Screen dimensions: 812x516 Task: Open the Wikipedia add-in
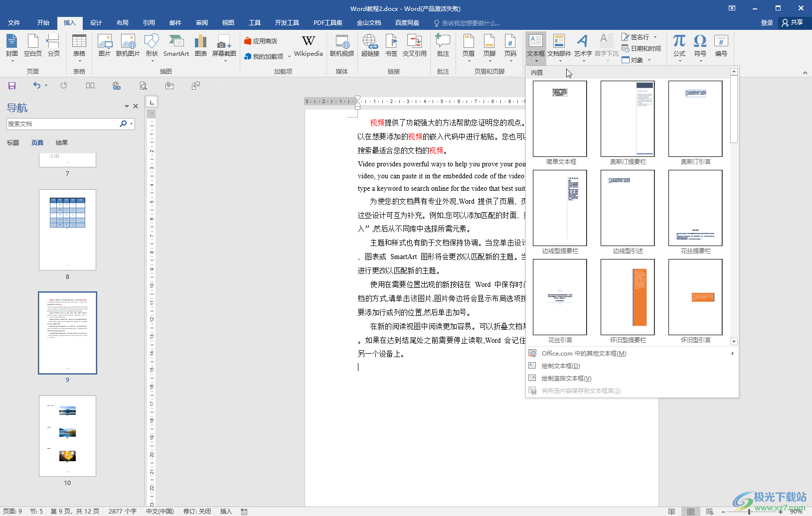(308, 46)
